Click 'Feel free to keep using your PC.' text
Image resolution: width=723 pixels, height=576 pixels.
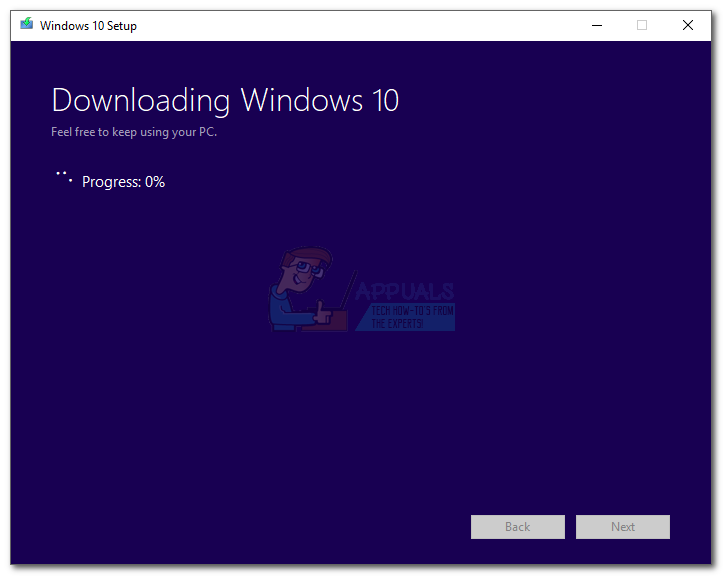[134, 132]
